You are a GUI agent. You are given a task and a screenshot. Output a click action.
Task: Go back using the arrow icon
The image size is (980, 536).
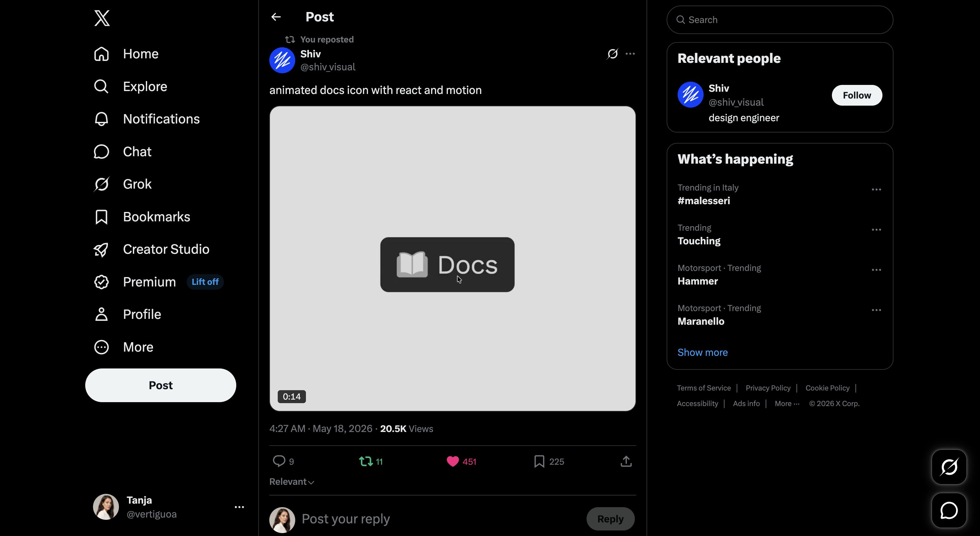[276, 17]
